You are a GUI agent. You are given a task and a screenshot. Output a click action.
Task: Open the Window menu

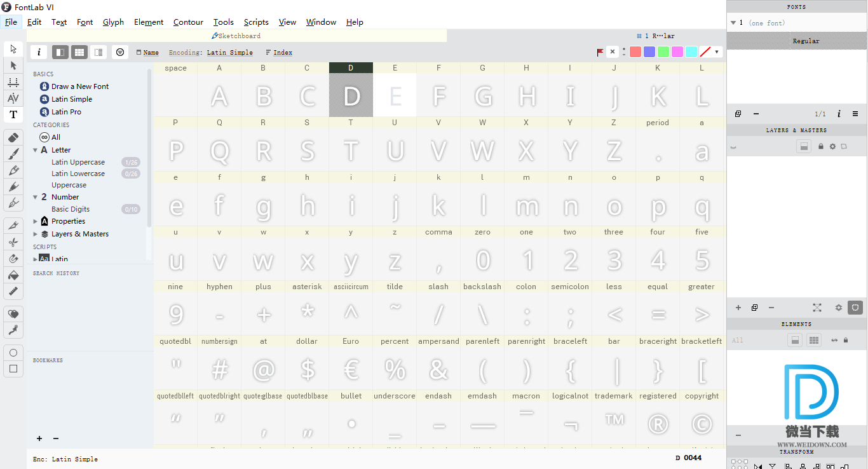pos(321,22)
